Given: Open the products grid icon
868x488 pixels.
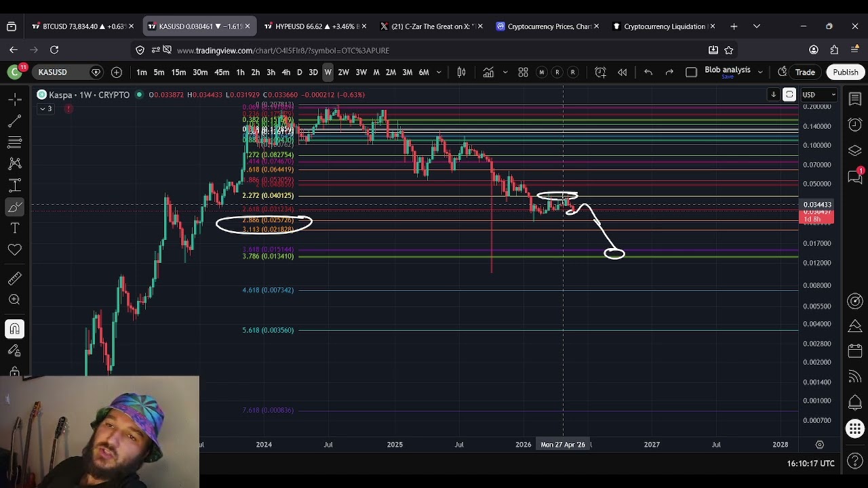Looking at the screenshot, I should click(855, 428).
